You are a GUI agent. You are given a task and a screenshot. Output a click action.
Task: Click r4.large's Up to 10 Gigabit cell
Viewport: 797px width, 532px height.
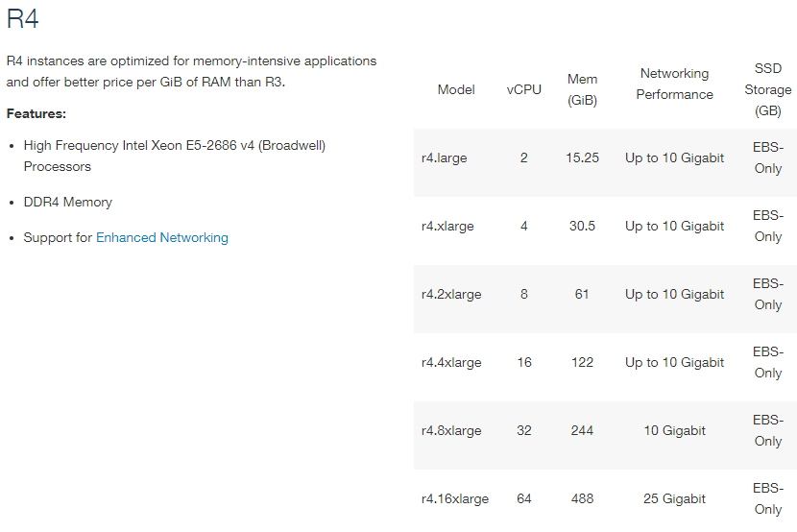coord(674,158)
